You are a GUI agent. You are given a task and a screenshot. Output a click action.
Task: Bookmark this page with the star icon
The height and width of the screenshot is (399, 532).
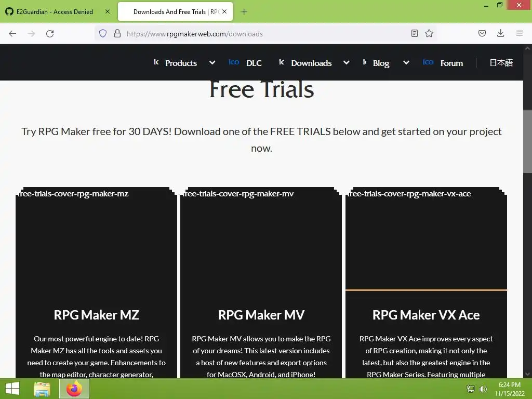pos(429,33)
